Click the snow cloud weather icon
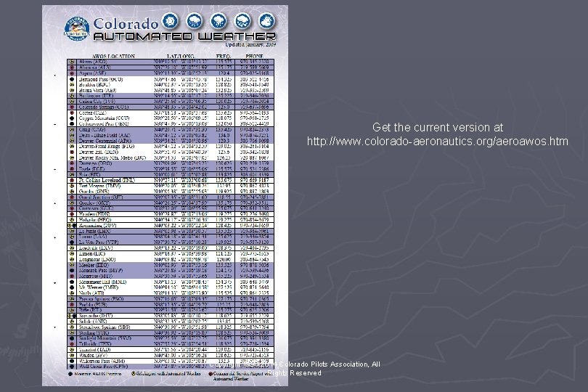Image resolution: width=588 pixels, height=392 pixels. tap(242, 20)
